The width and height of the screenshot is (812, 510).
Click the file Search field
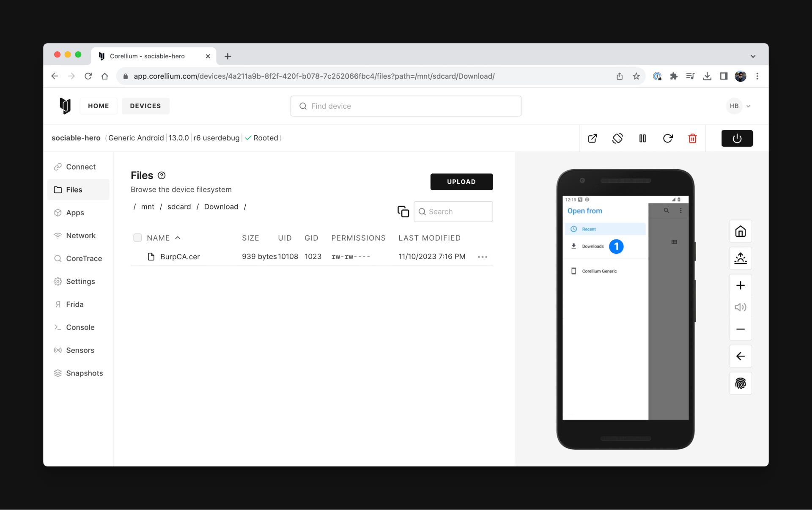(x=453, y=211)
